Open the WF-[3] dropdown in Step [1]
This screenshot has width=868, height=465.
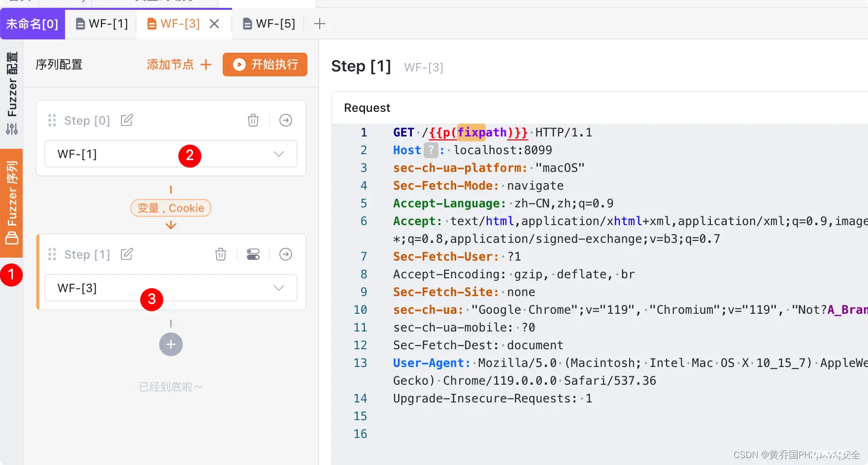click(x=171, y=288)
